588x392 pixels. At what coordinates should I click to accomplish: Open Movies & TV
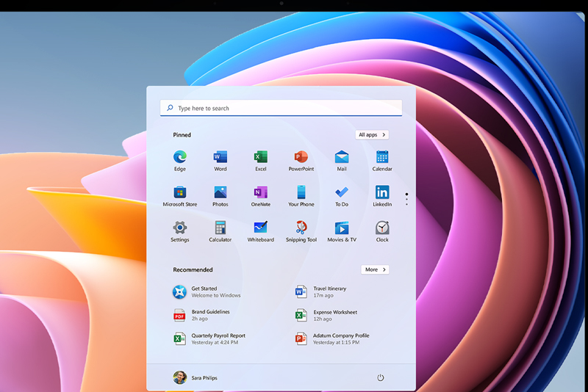[x=342, y=231]
